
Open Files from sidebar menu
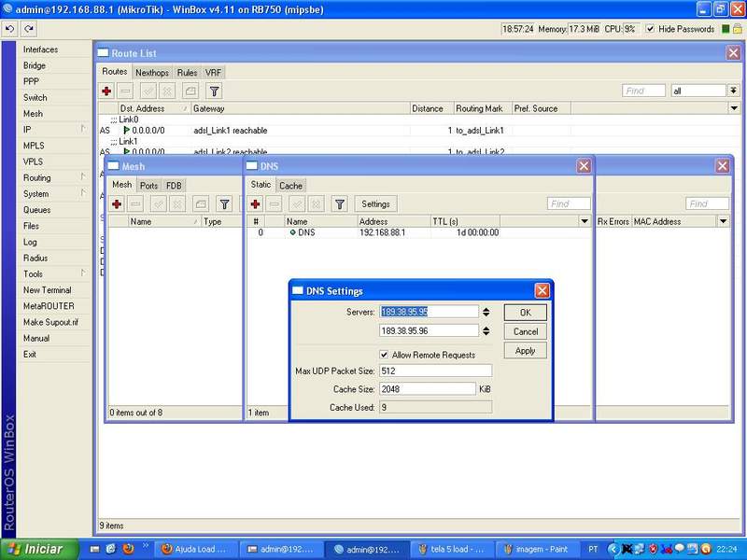31,226
